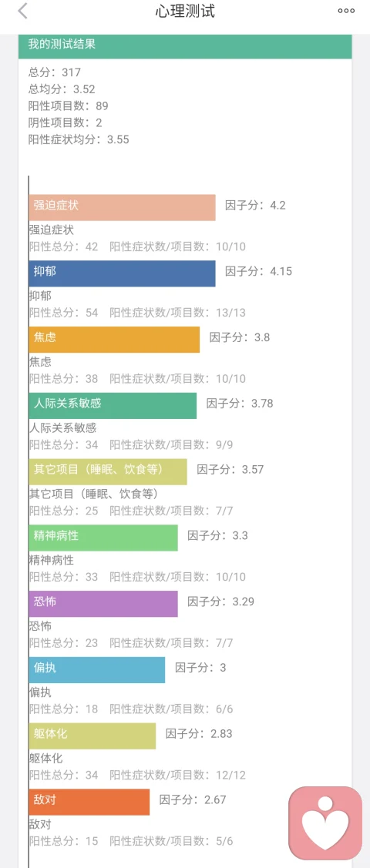This screenshot has height=868, width=370.
Task: Tap the 精神病性 light green bar
Action: pyautogui.click(x=103, y=538)
